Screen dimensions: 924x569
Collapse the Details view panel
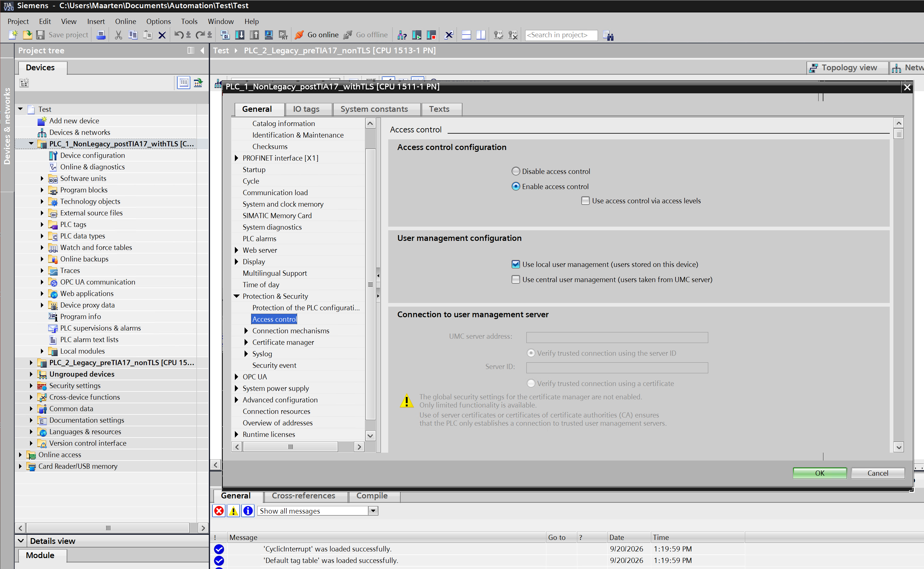[x=21, y=541]
